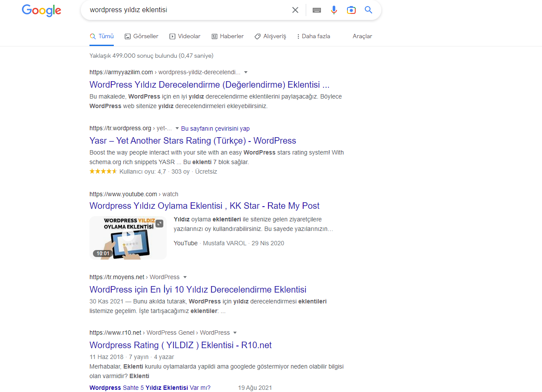Click inside the search input field
The height and width of the screenshot is (392, 542).
point(187,10)
